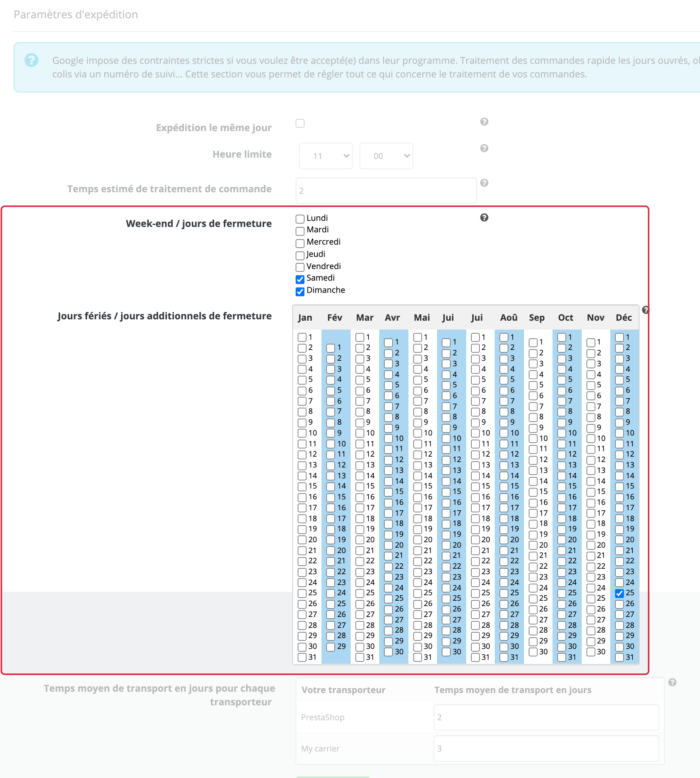This screenshot has height=778, width=700.
Task: Click help icon for Temps moyen de transport
Action: (x=672, y=682)
